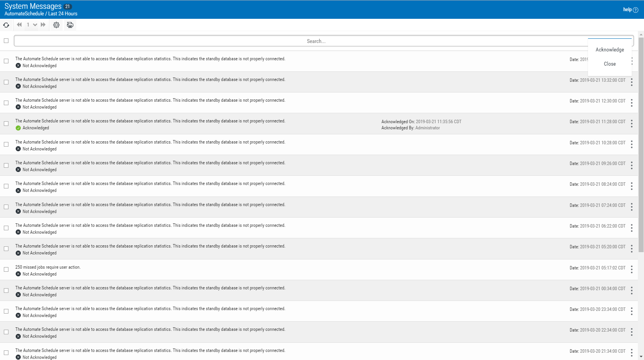This screenshot has width=644, height=360.
Task: Check the box for the 07:24:00 message
Action: 6,207
